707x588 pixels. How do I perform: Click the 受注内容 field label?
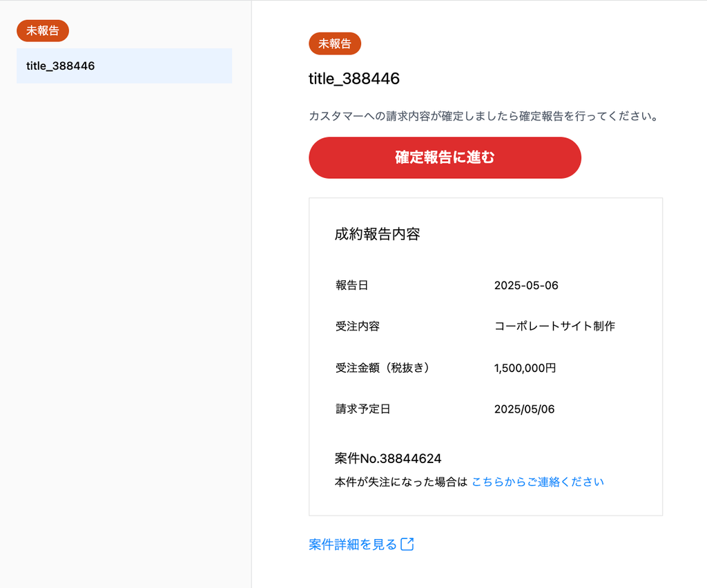pos(358,326)
